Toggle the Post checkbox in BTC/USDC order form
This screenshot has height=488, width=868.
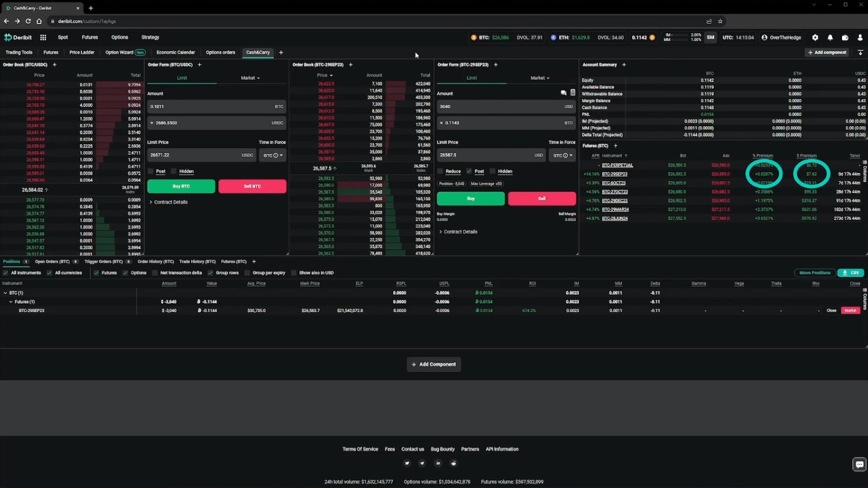coord(151,171)
